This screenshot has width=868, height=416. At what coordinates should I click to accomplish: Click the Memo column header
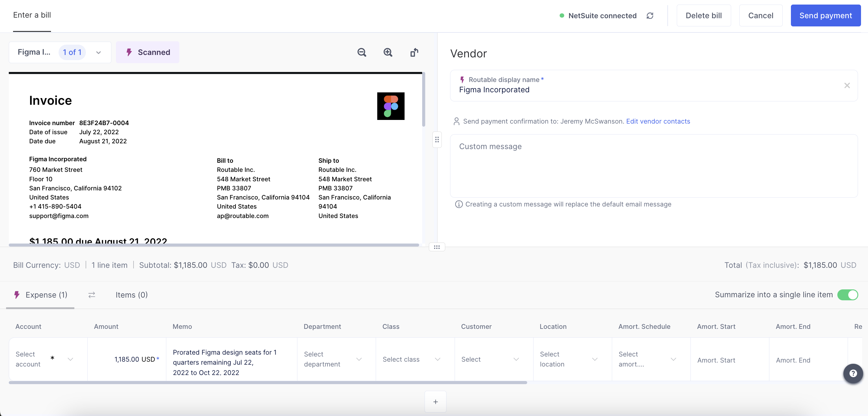182,326
